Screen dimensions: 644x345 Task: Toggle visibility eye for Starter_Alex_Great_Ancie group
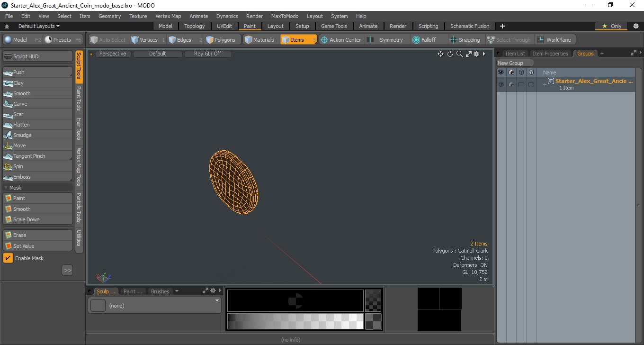501,84
